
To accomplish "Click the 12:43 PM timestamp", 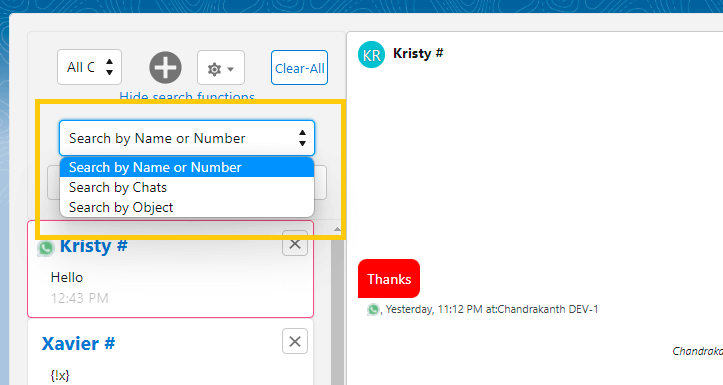I will tap(79, 298).
